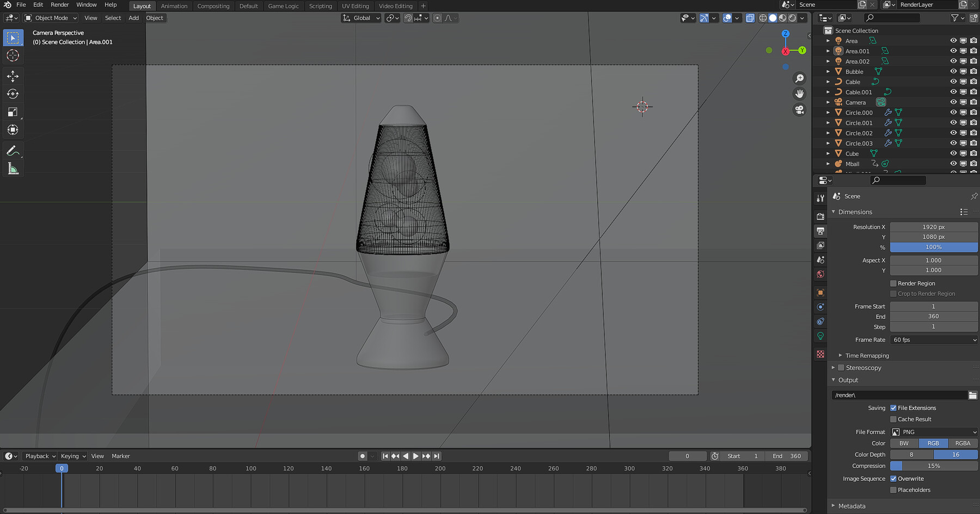The image size is (980, 514).
Task: Adjust the Compression slider
Action: point(933,466)
